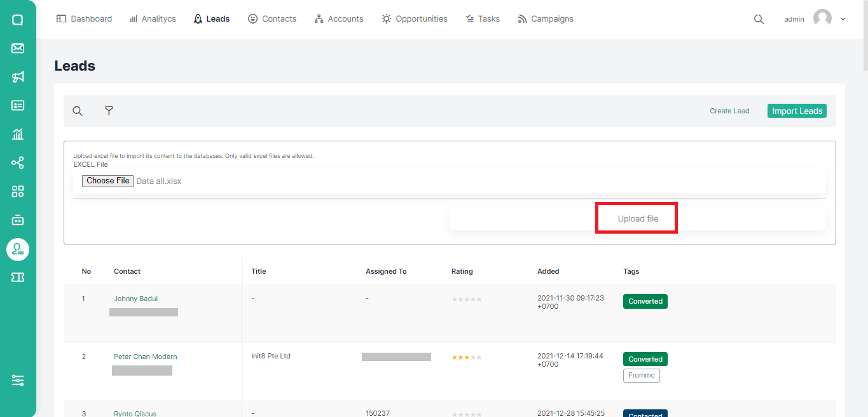
Task: Click the megaphone broadcast sidebar icon
Action: (18, 77)
